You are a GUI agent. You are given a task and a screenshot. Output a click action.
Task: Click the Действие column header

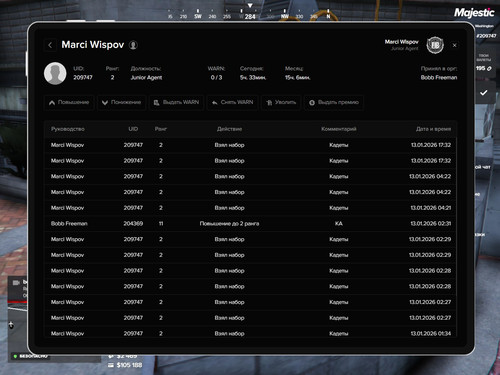[x=229, y=129]
